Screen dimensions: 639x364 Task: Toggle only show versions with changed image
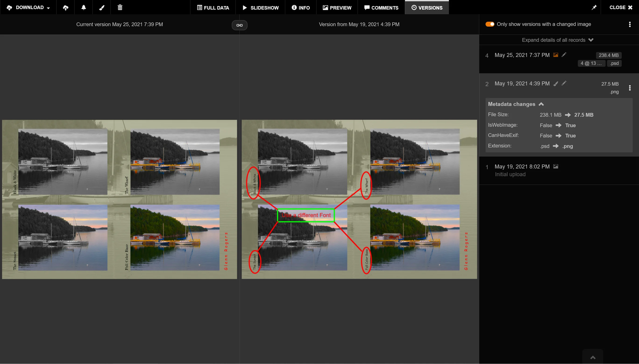point(490,24)
